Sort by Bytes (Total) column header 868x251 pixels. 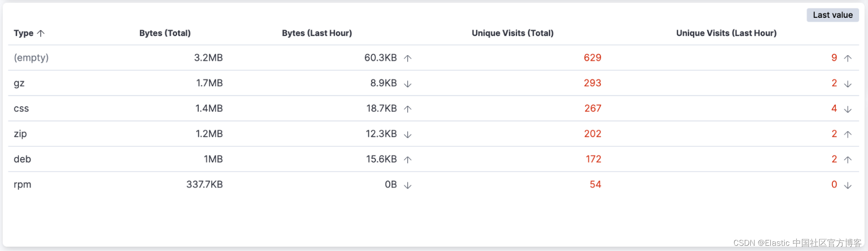coord(165,33)
